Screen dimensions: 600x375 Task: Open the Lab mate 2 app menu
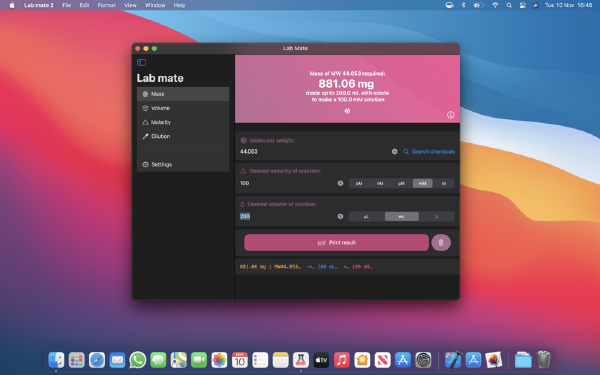point(39,5)
